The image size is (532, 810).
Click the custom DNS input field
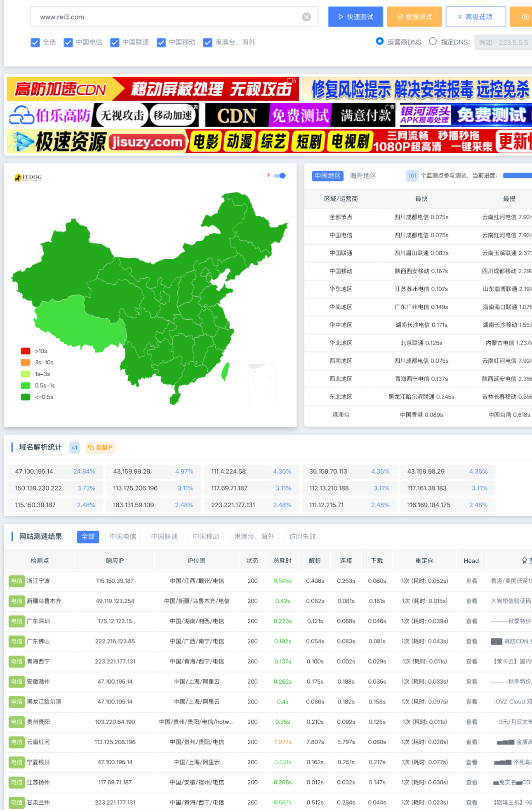point(503,42)
